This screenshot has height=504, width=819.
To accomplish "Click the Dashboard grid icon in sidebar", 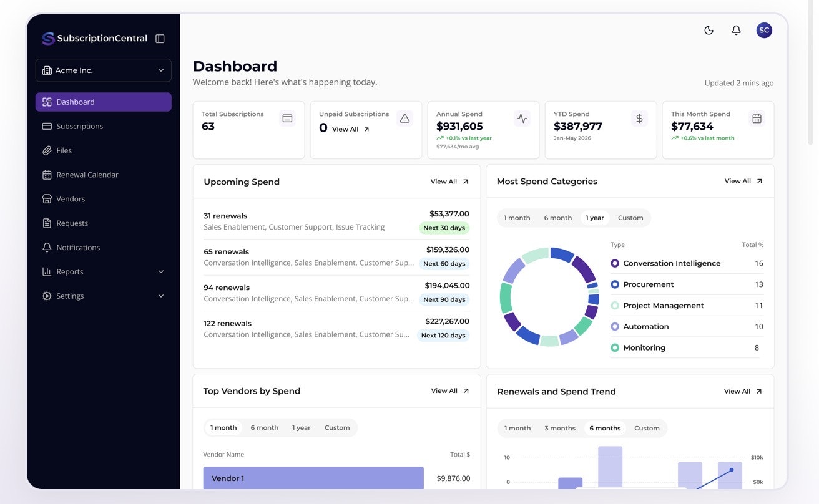I will [x=47, y=102].
